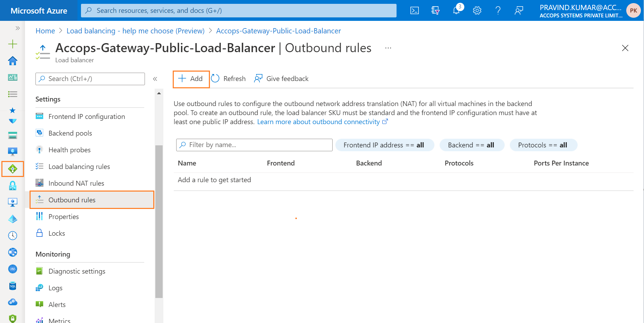Collapse the resource menu with double chevron

point(155,79)
